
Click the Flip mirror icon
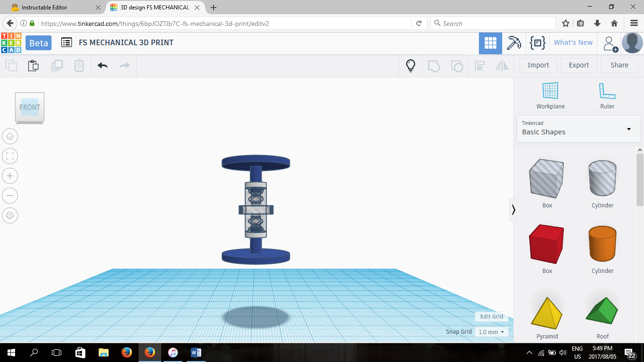[502, 66]
